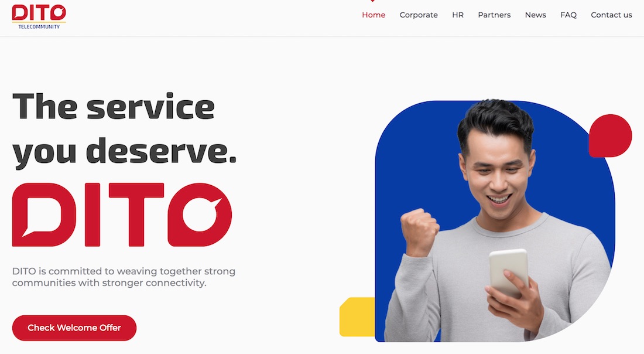Click the DITO Telecommunity logo in header
644x354 pixels.
pyautogui.click(x=39, y=17)
